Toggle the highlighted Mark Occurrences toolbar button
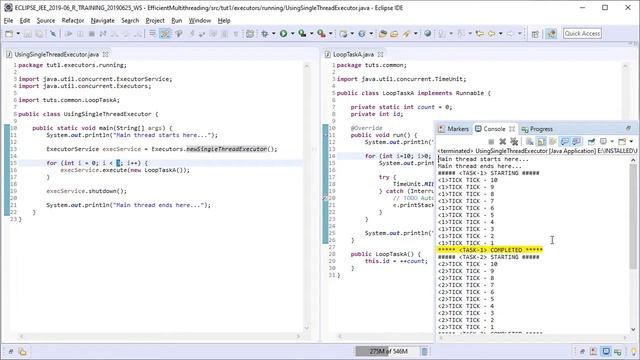 (165, 34)
